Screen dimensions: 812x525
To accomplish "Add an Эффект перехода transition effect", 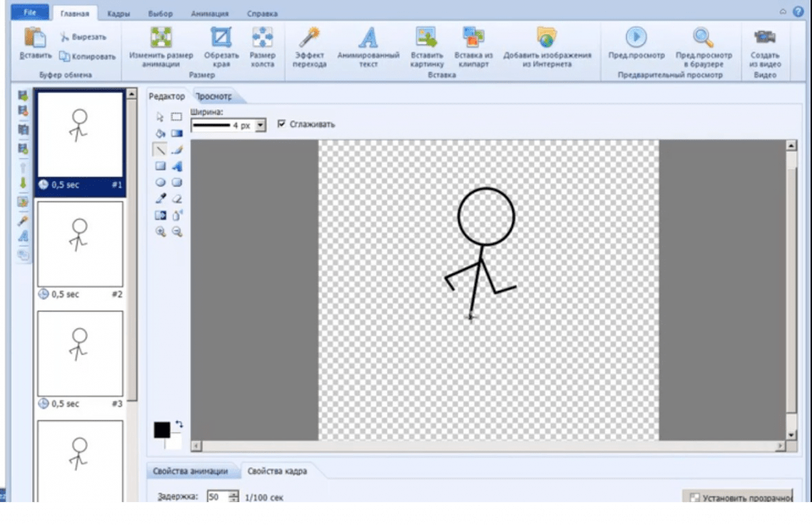I will pyautogui.click(x=309, y=47).
